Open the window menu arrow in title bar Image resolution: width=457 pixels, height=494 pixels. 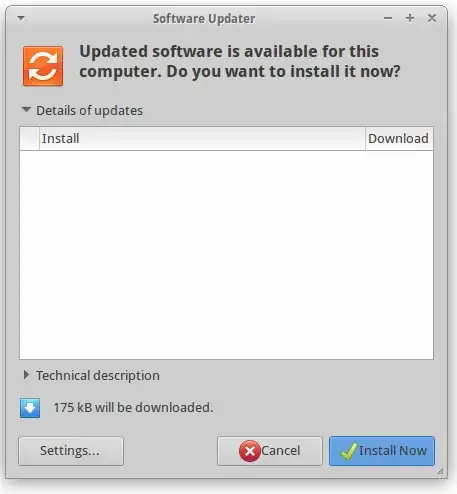21,18
